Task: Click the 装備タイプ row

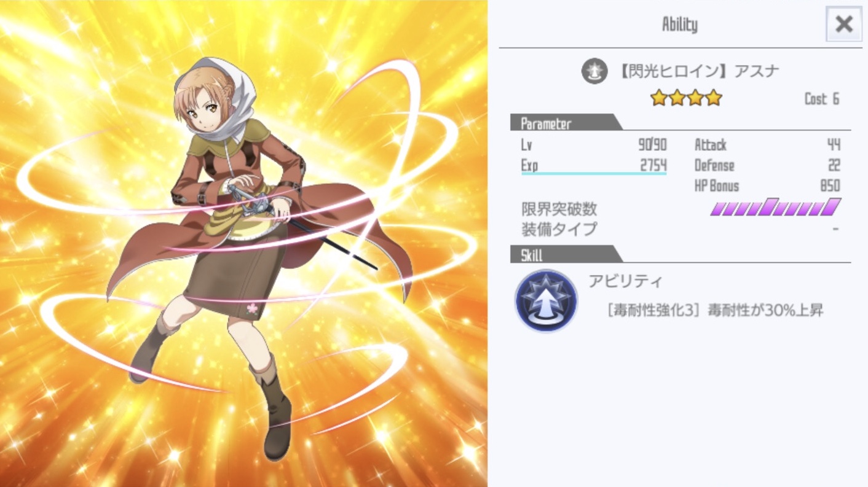Action: [681, 230]
